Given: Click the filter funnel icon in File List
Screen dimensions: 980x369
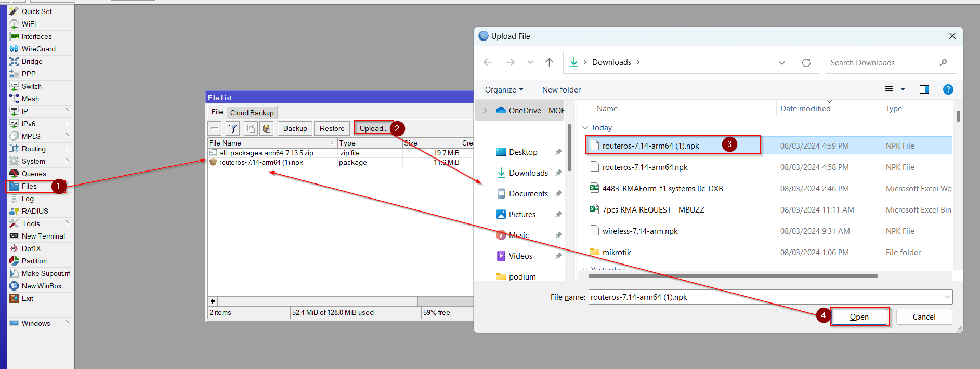Looking at the screenshot, I should [x=233, y=128].
